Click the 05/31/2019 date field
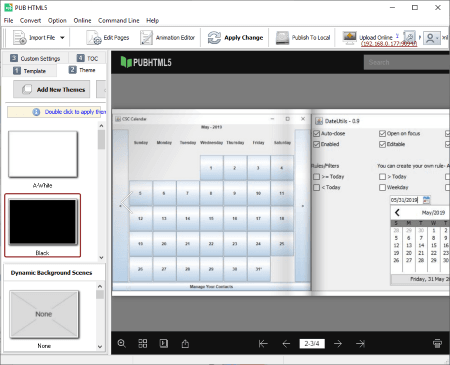Viewport: 450px width, 365px height. pos(405,200)
